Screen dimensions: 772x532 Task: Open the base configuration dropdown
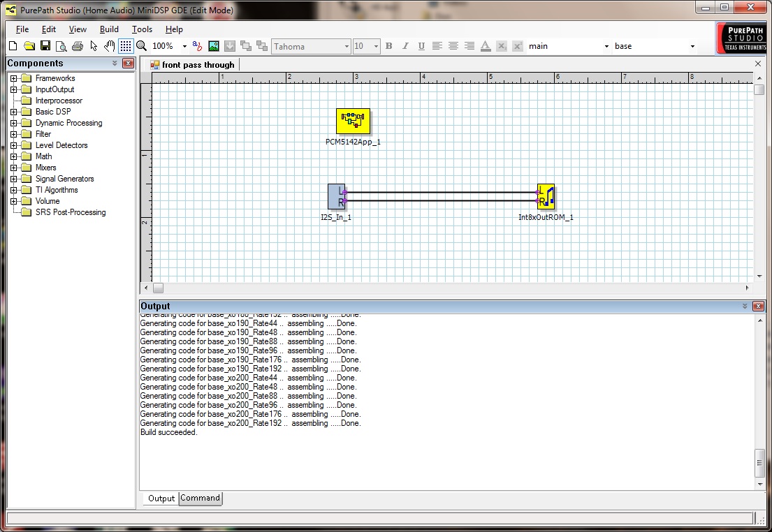point(693,46)
